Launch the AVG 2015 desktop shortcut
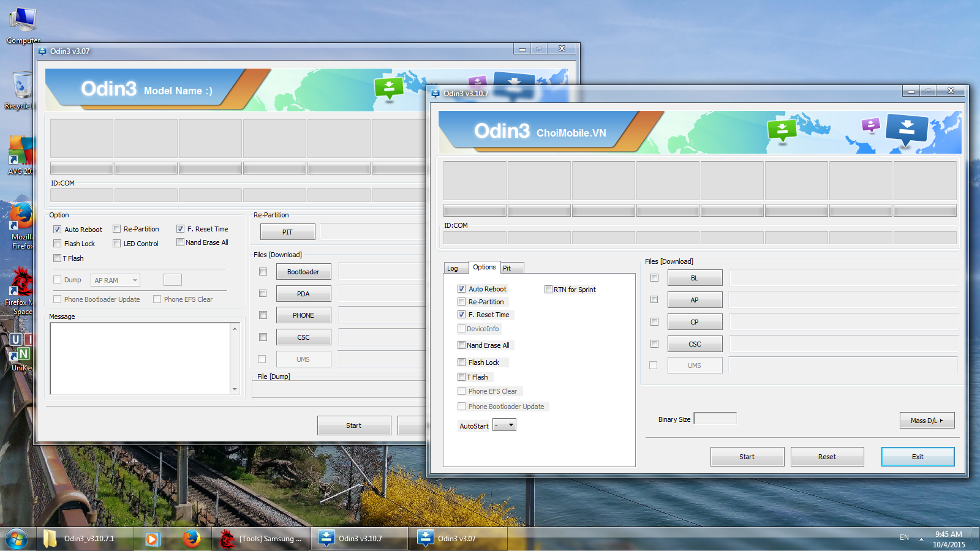980x551 pixels. coord(20,156)
